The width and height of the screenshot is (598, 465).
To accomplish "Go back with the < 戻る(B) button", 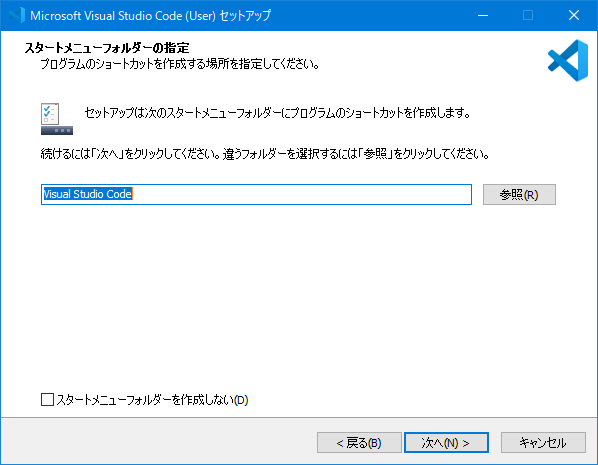I will coord(359,442).
